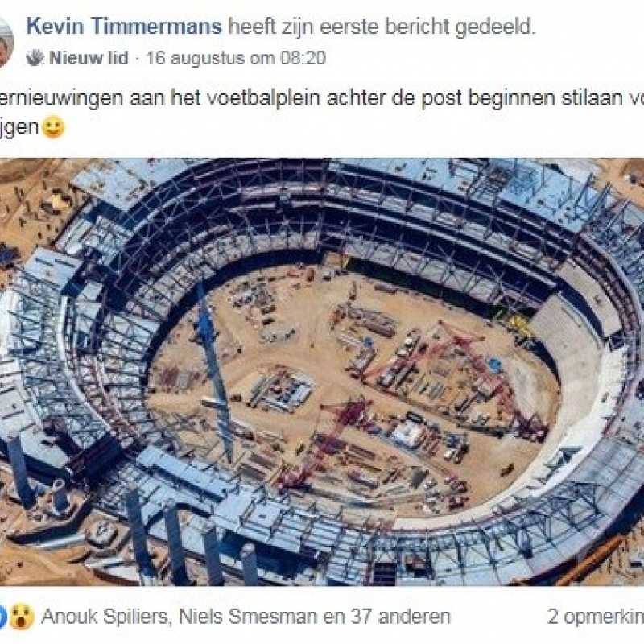The height and width of the screenshot is (644, 644).
Task: Click the smiley emoji in the post
Action: pyautogui.click(x=53, y=128)
